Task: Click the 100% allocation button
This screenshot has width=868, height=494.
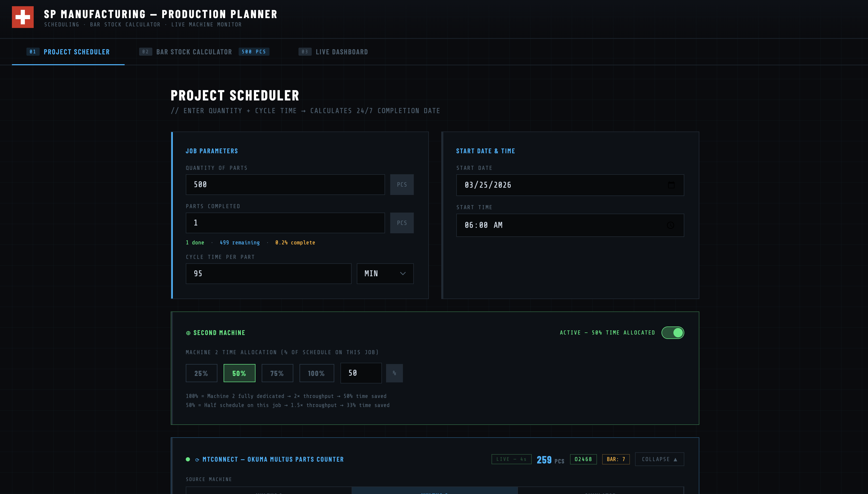Action: [x=316, y=373]
